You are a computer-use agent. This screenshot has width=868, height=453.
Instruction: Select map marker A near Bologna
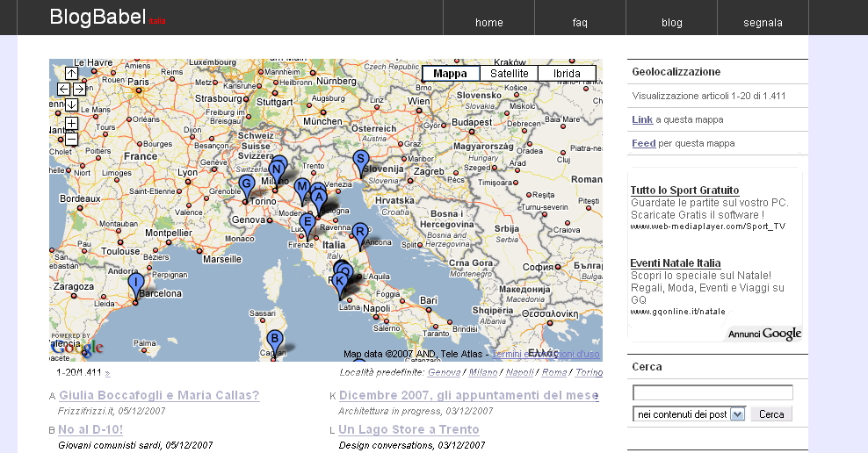(318, 200)
